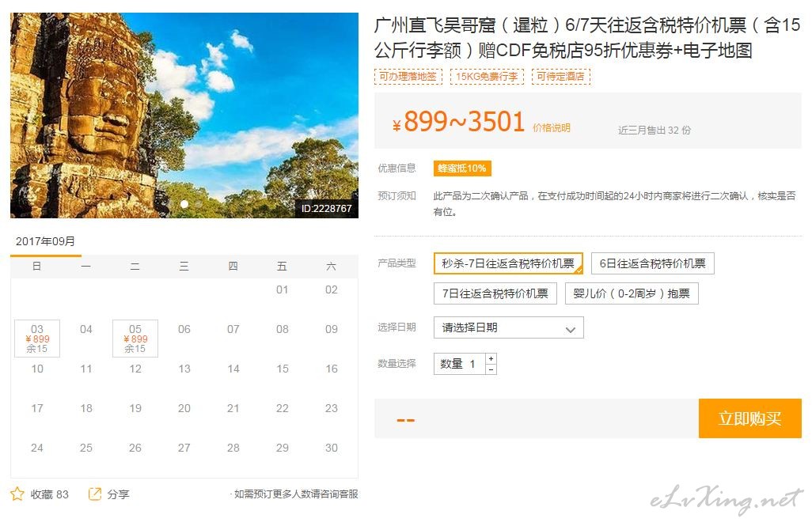The width and height of the screenshot is (812, 526).
Task: Click the 如需预订更多人数请咨询客服 notice
Action: tap(296, 494)
